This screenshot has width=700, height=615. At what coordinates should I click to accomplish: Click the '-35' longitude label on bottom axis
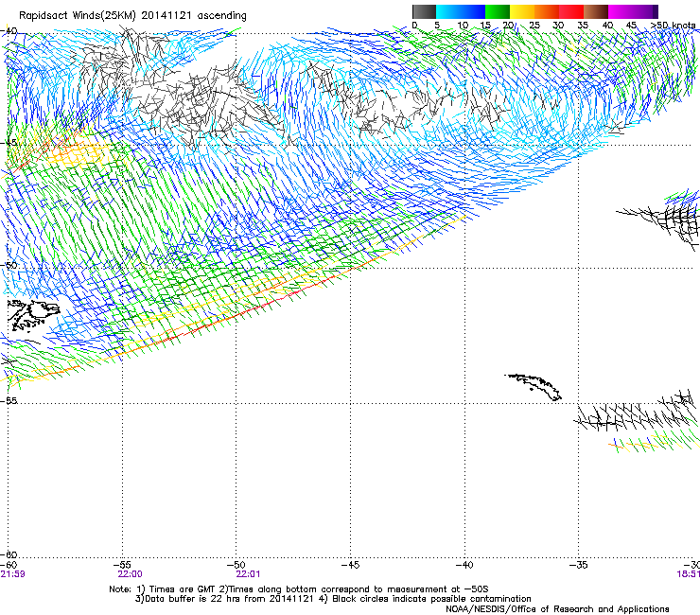579,565
